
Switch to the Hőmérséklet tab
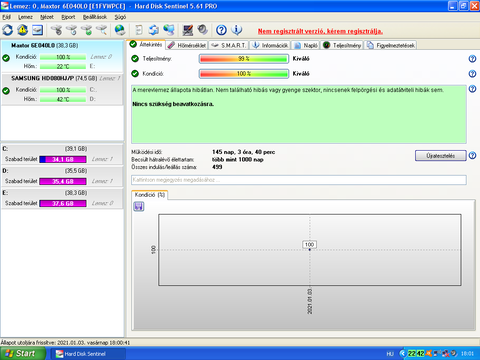[187, 45]
